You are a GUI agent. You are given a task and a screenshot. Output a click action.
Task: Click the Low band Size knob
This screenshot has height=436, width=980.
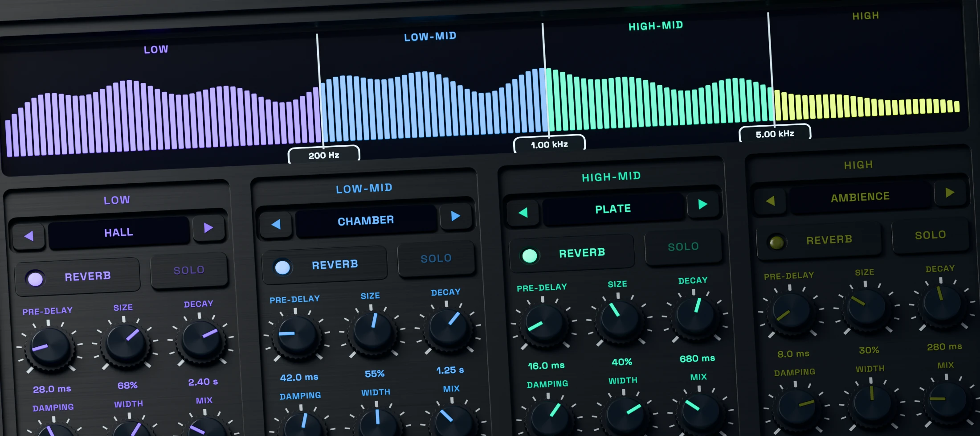[x=126, y=343]
